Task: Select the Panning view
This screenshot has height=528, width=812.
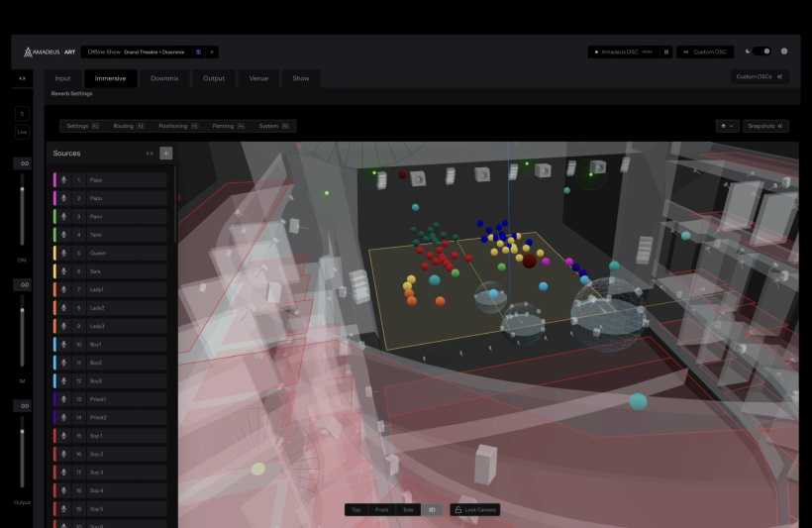Action: pos(228,126)
